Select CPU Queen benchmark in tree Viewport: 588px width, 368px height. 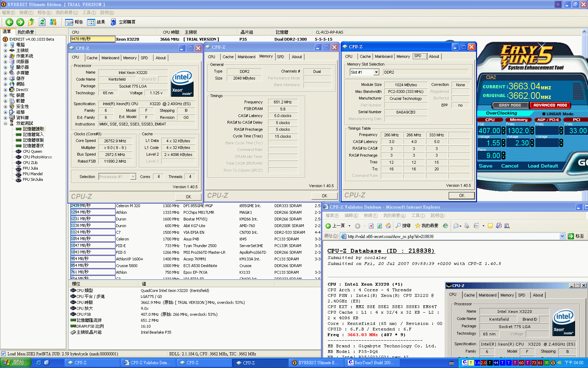(32, 151)
